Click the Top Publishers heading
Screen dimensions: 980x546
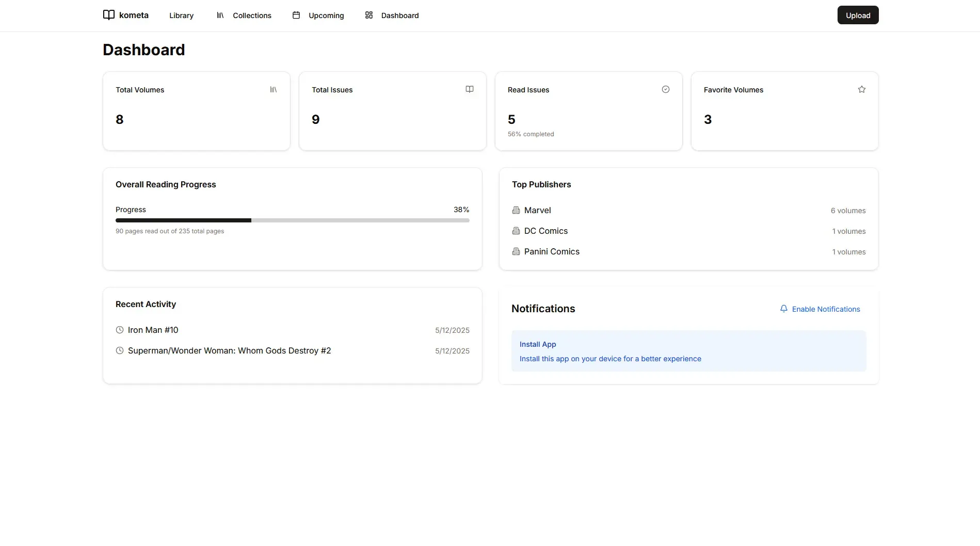pyautogui.click(x=541, y=184)
